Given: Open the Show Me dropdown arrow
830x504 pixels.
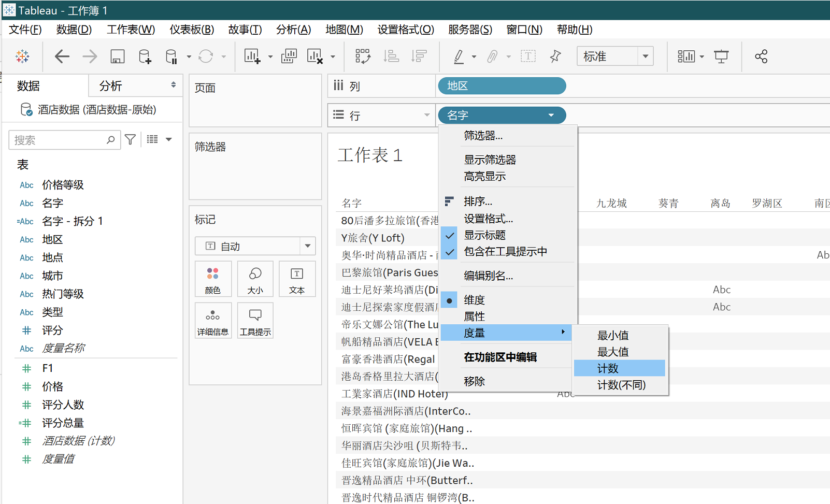Looking at the screenshot, I should [x=702, y=56].
